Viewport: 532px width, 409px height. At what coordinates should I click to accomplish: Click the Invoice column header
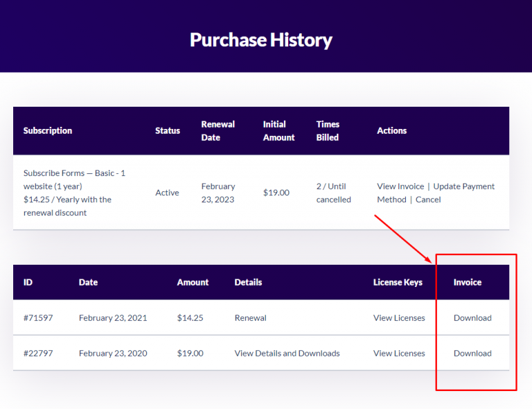[x=468, y=282]
